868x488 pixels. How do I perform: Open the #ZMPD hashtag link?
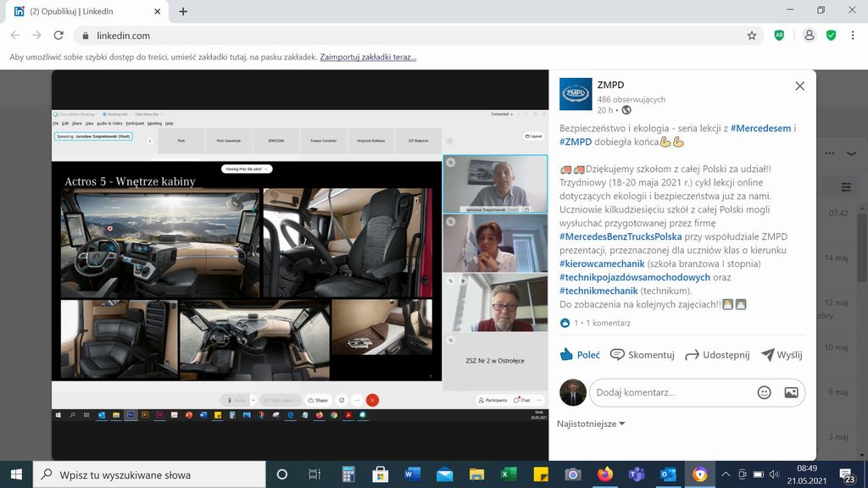point(576,141)
